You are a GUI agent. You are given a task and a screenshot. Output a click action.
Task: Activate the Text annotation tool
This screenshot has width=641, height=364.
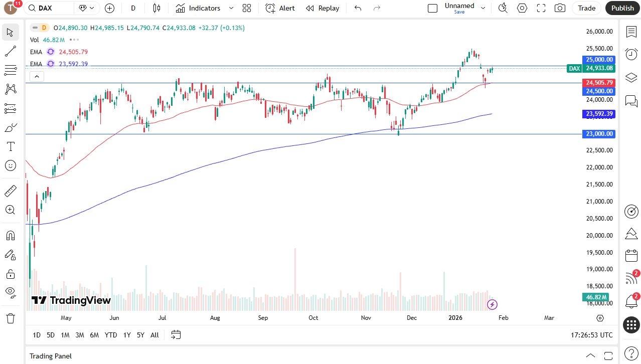point(10,146)
